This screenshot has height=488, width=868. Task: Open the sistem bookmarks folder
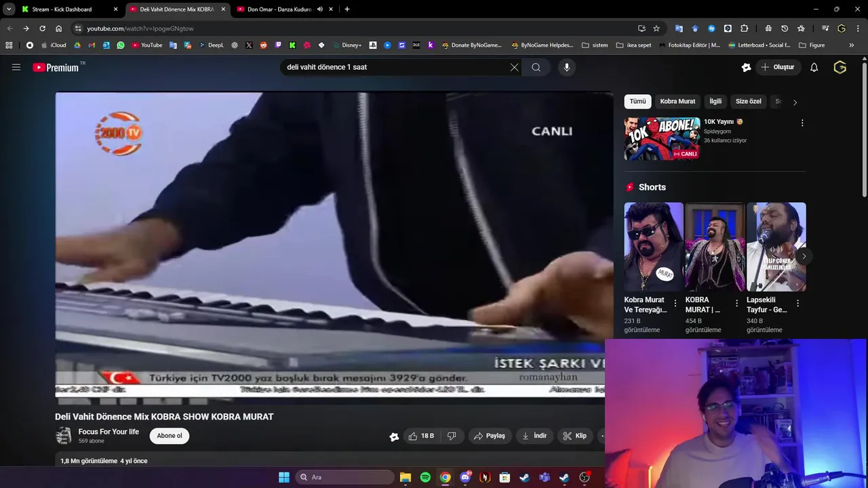click(595, 45)
